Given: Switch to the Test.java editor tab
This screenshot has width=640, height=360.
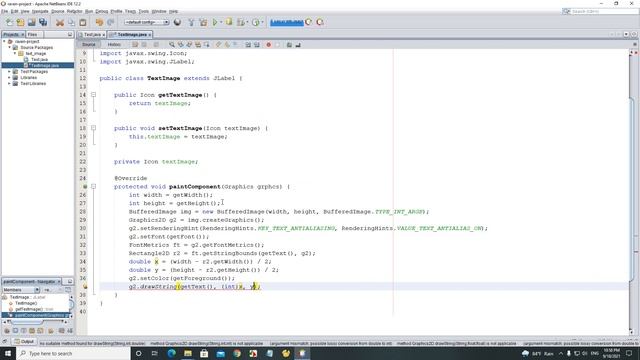Looking at the screenshot, I should click(x=91, y=35).
